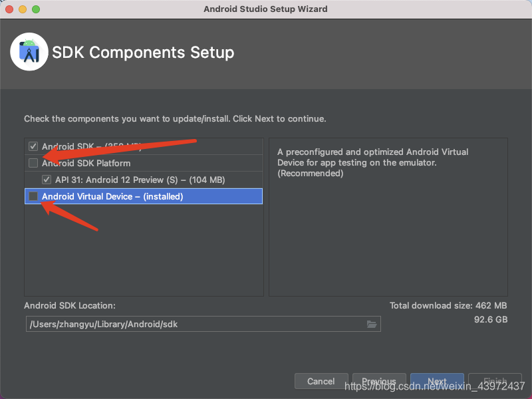Open the SDK location folder browser
Screen dimensions: 532x399
tap(372, 324)
